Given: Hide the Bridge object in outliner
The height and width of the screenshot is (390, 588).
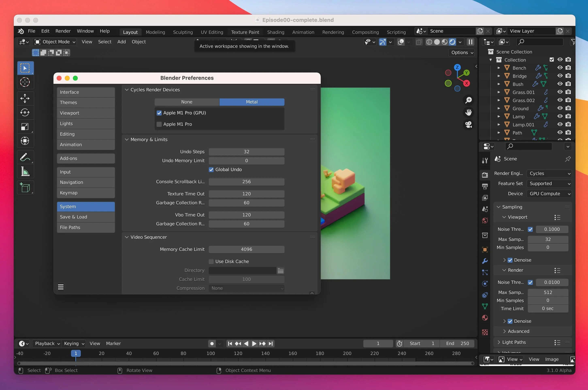Looking at the screenshot, I should pos(560,76).
